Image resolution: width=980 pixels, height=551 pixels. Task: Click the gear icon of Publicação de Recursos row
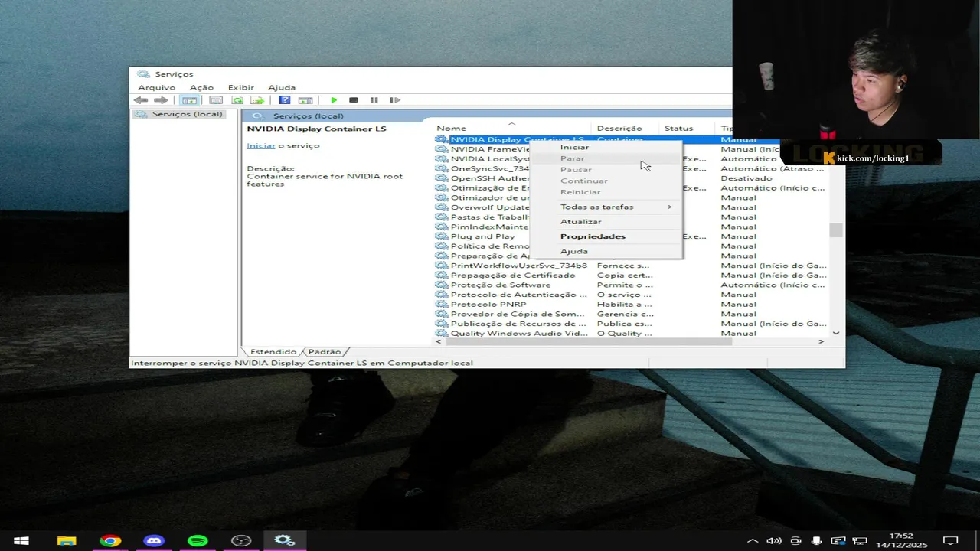click(x=441, y=324)
